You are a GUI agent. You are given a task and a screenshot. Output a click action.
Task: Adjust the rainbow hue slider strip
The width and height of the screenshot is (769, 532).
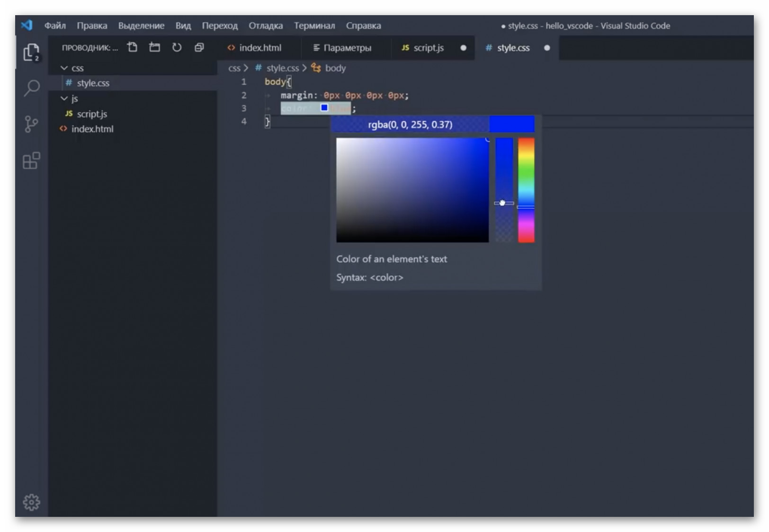coord(526,190)
